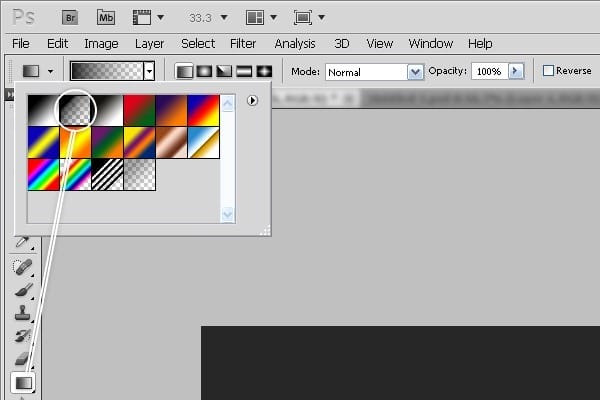Screen dimensions: 600x400
Task: Open the Help menu
Action: [x=480, y=44]
